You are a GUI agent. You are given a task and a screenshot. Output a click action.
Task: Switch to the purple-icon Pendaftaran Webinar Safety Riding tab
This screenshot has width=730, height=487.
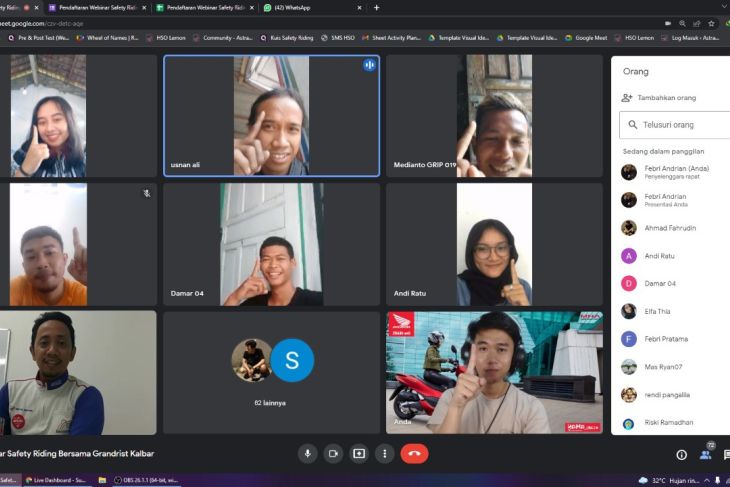pyautogui.click(x=98, y=8)
